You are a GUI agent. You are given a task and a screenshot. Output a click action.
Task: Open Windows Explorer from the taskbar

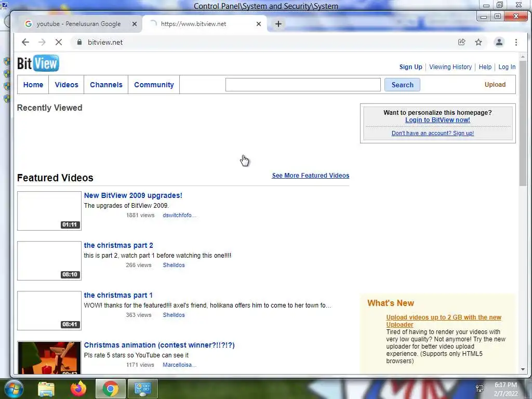tap(46, 389)
